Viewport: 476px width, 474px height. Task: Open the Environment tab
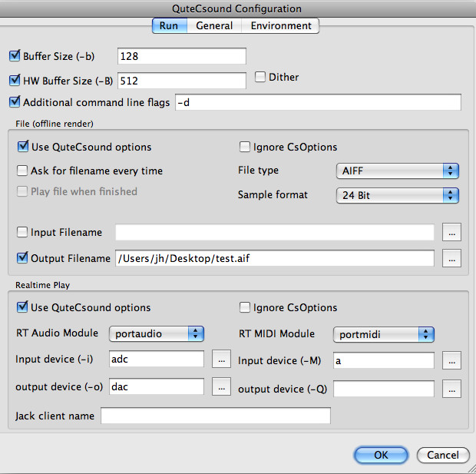(x=281, y=26)
